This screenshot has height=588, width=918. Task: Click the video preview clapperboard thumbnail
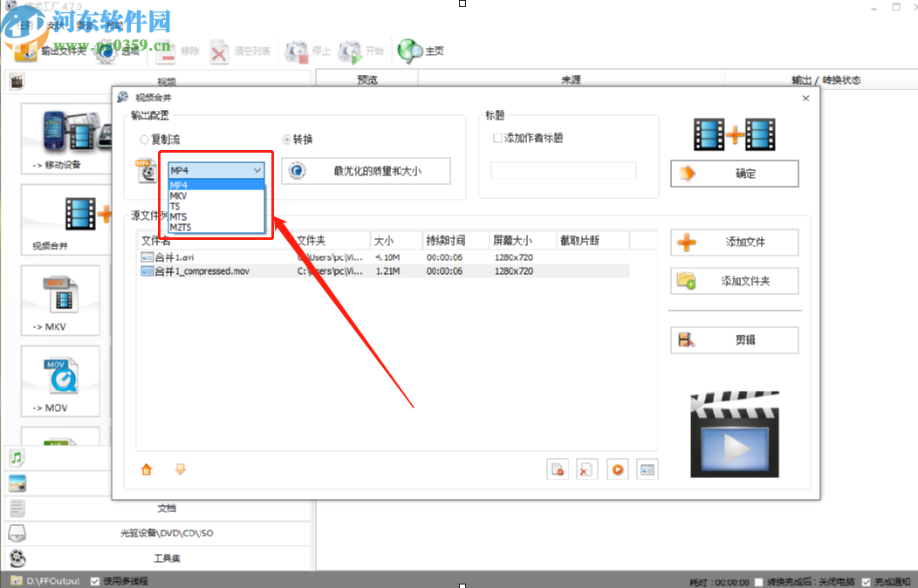tap(735, 434)
